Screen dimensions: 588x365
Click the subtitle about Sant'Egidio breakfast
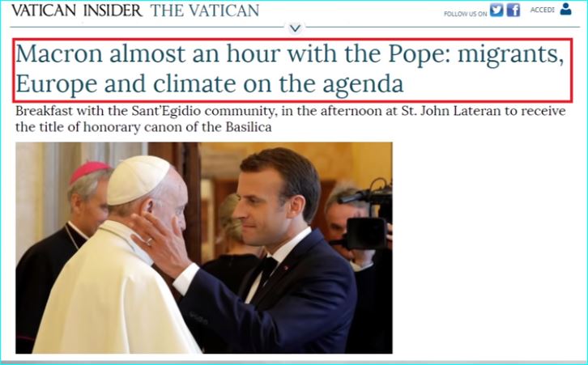tap(290, 119)
